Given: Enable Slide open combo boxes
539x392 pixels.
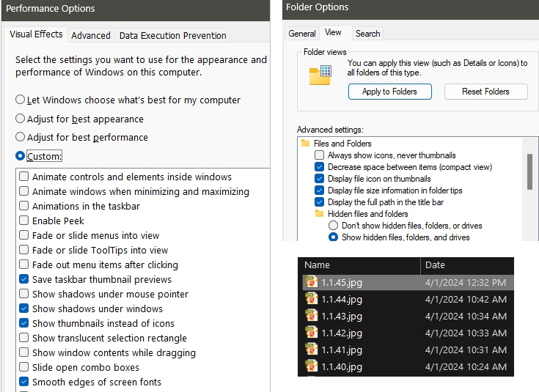Looking at the screenshot, I should 23,367.
